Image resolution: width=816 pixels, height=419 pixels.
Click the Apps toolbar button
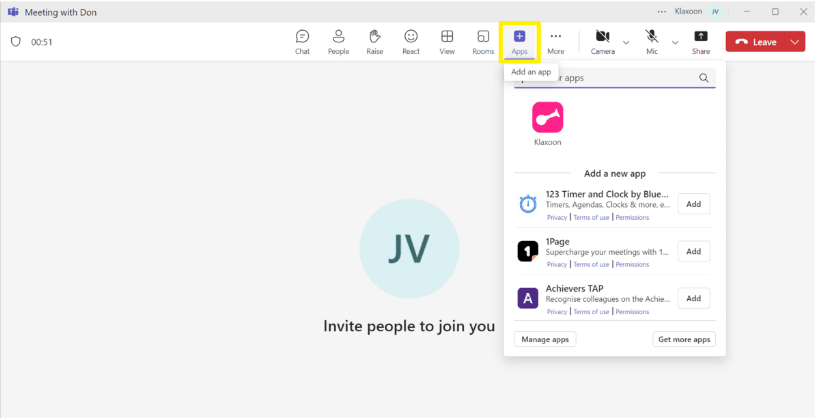point(519,41)
